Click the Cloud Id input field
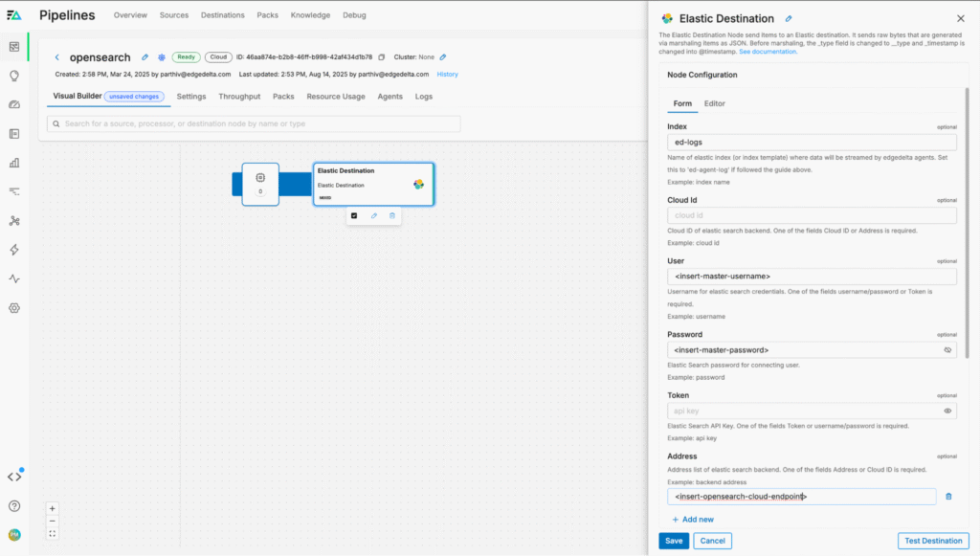This screenshot has height=556, width=980. point(812,215)
